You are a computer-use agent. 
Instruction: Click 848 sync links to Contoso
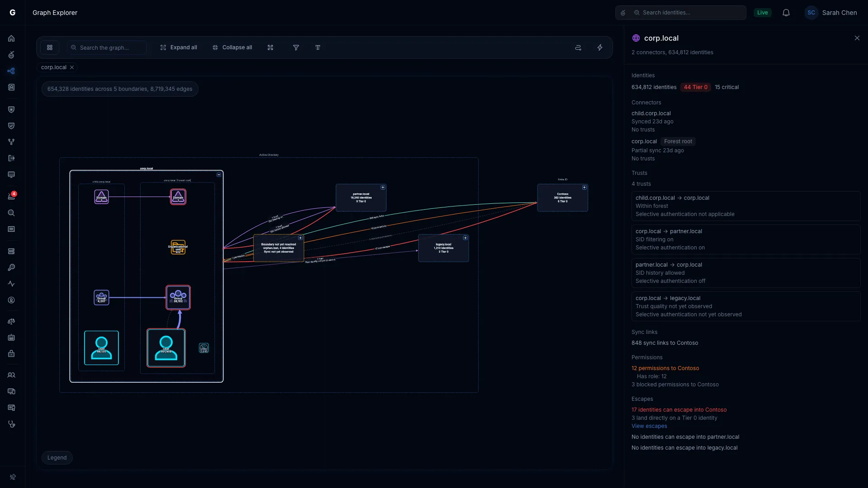click(x=665, y=343)
